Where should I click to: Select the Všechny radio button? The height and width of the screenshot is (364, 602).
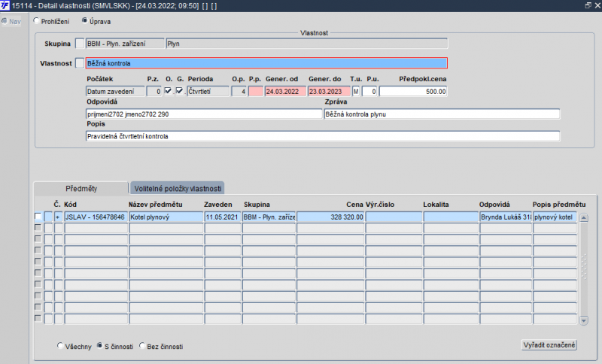pos(60,346)
